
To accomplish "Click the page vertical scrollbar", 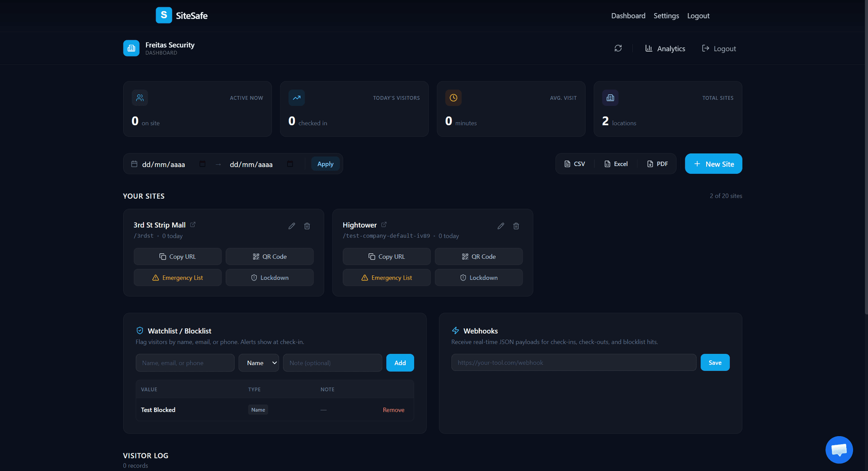I will 865,158.
